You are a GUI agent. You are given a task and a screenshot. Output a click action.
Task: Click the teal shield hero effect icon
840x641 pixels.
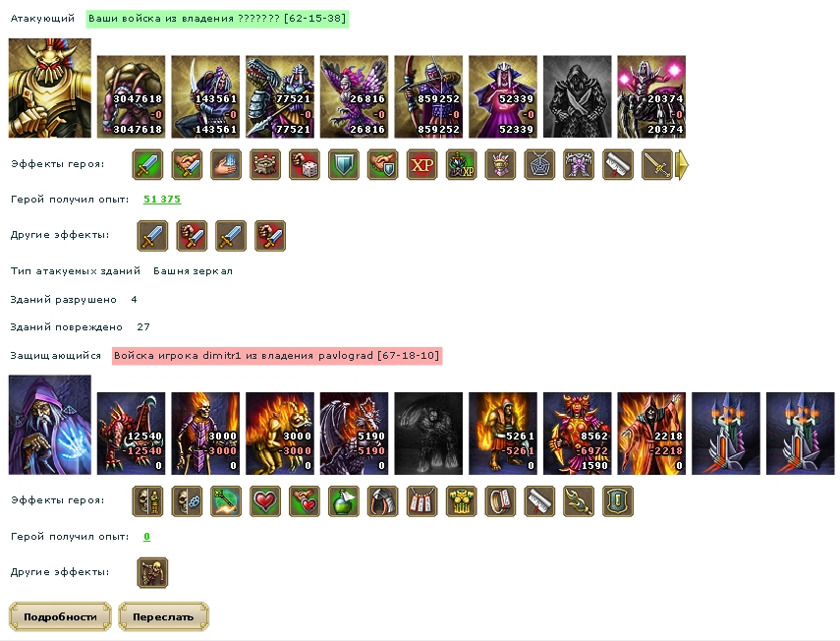pyautogui.click(x=344, y=164)
